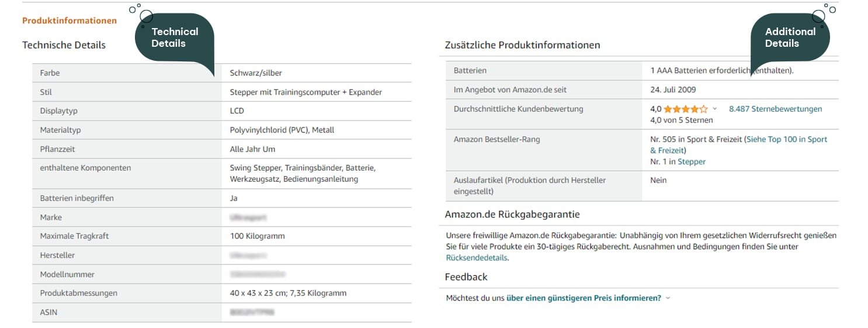Click the Amazon Bestseller-Rang row label

pyautogui.click(x=497, y=140)
